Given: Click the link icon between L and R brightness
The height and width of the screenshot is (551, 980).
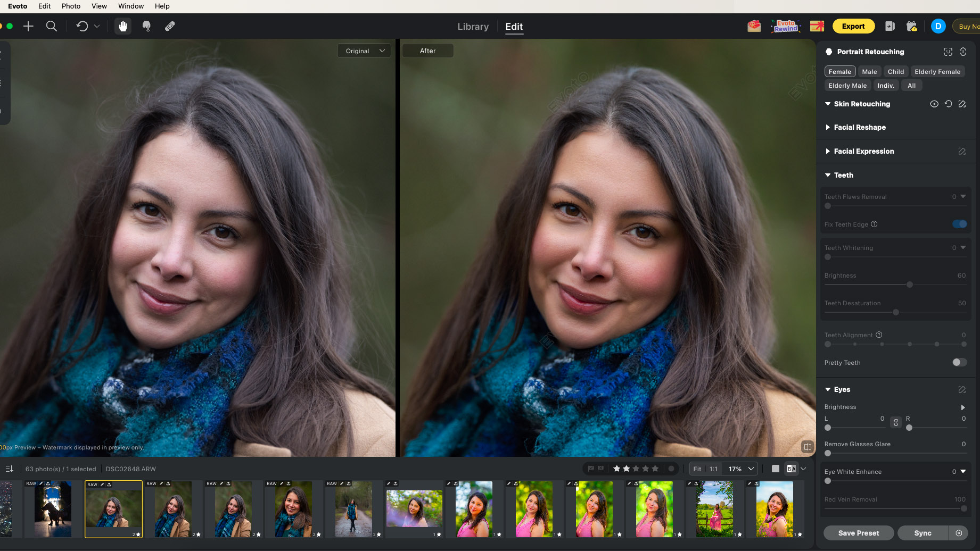Looking at the screenshot, I should pyautogui.click(x=895, y=422).
